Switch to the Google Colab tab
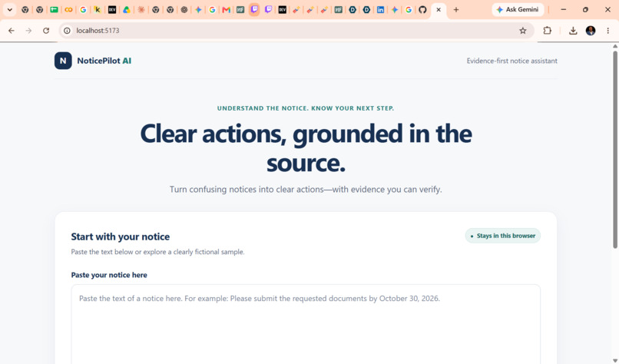This screenshot has width=619, height=364. click(68, 9)
